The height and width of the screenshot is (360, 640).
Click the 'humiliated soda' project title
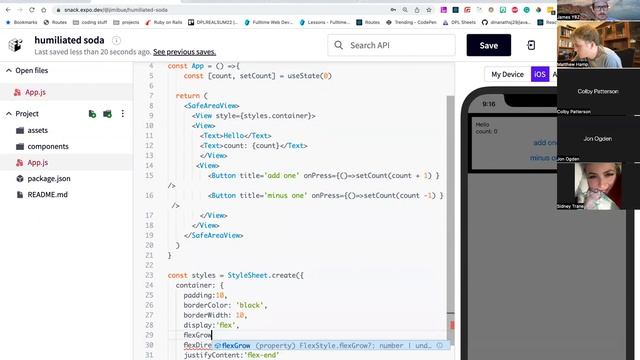69,40
